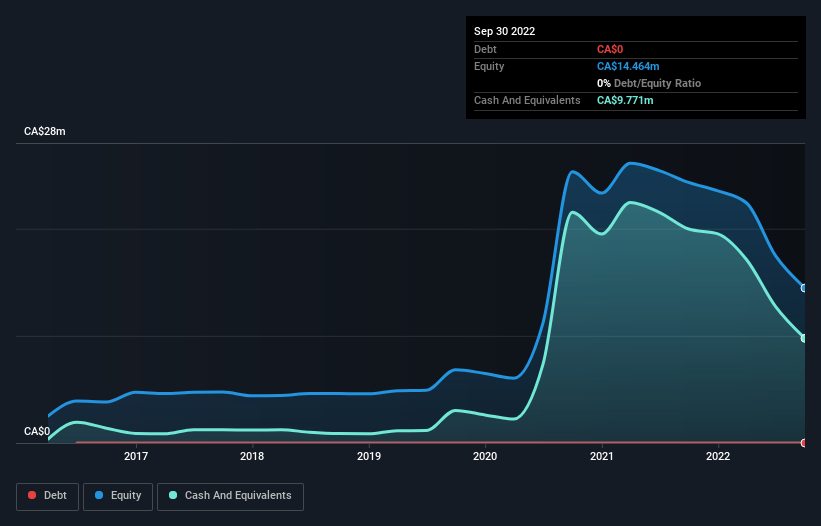Screen dimensions: 821x526
Task: Click the Sep 30 2022 tooltip date
Action: click(504, 31)
